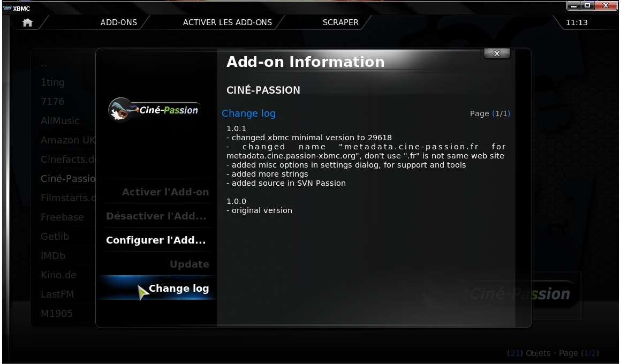Go to the XBMC home screen icon

click(x=27, y=22)
